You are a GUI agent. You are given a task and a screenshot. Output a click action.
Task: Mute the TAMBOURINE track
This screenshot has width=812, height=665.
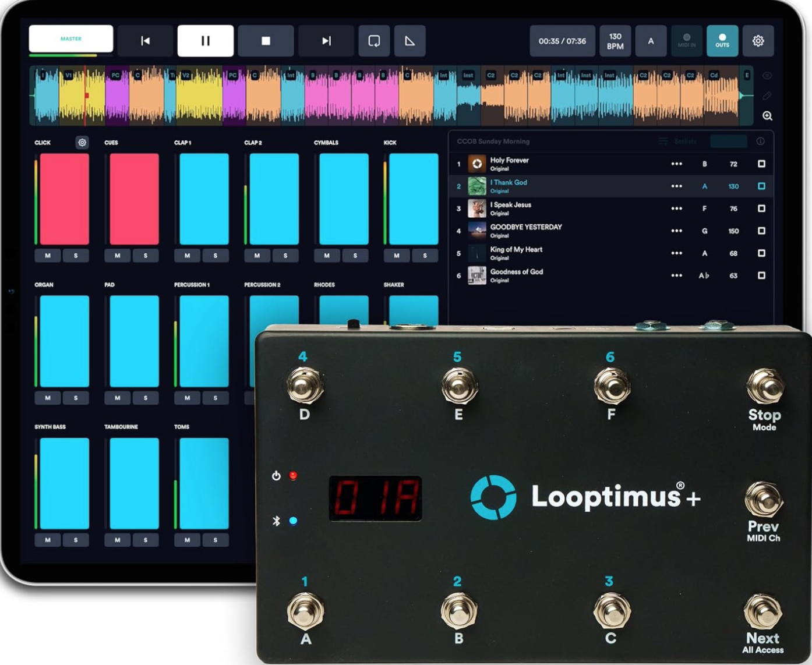click(x=118, y=540)
